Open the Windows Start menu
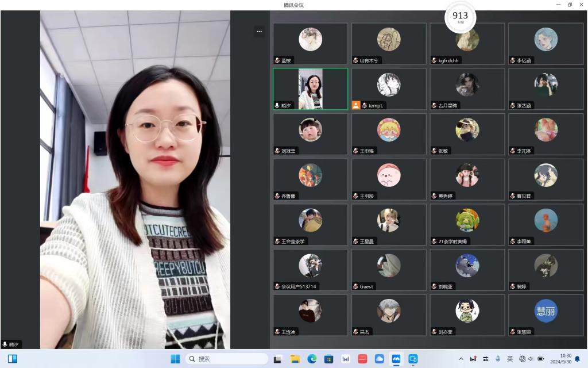 pyautogui.click(x=175, y=359)
